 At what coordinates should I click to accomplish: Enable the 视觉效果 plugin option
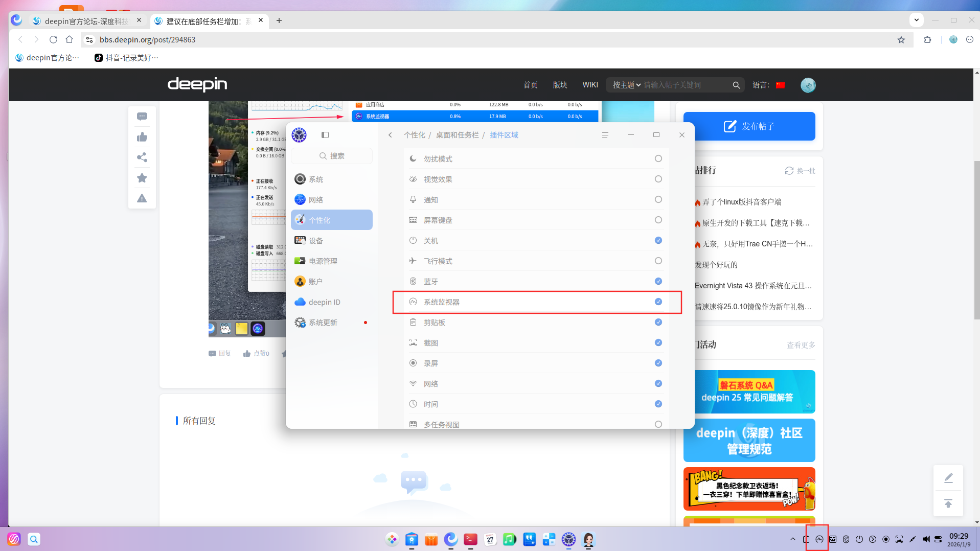pyautogui.click(x=658, y=179)
